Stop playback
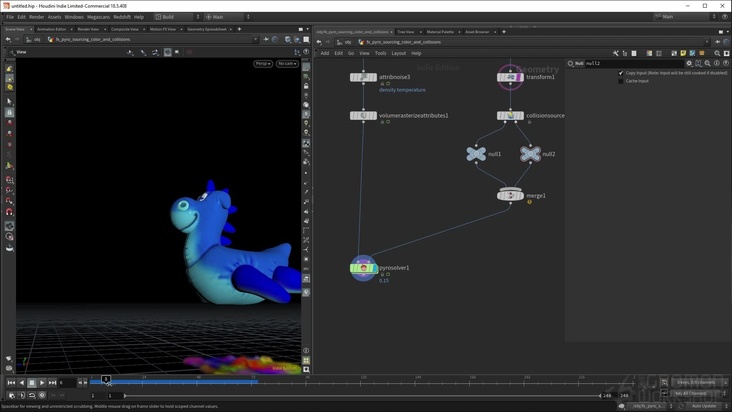This screenshot has width=732, height=412. pos(32,383)
